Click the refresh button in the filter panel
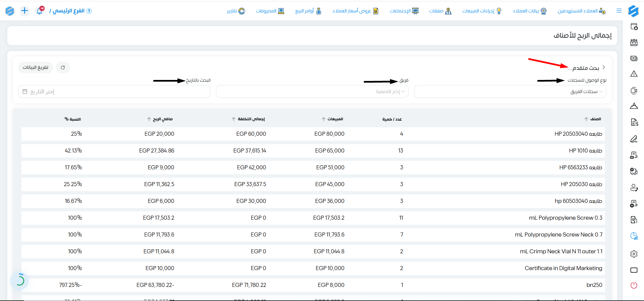Viewport: 644px width, 301px height. tap(63, 68)
